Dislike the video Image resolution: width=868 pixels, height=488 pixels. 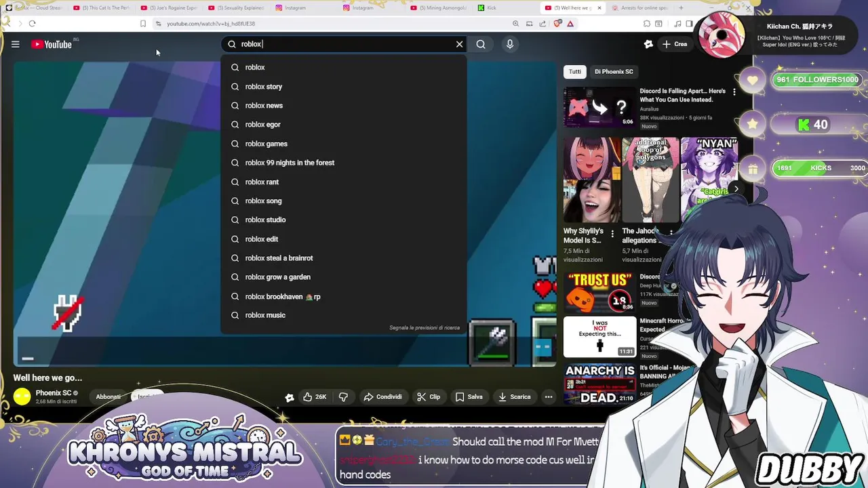343,396
